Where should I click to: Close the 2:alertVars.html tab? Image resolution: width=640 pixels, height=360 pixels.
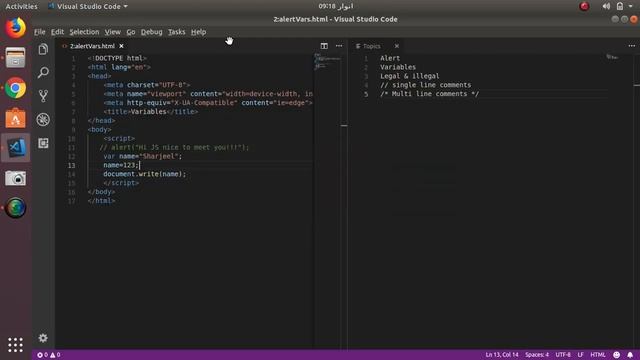[x=121, y=46]
